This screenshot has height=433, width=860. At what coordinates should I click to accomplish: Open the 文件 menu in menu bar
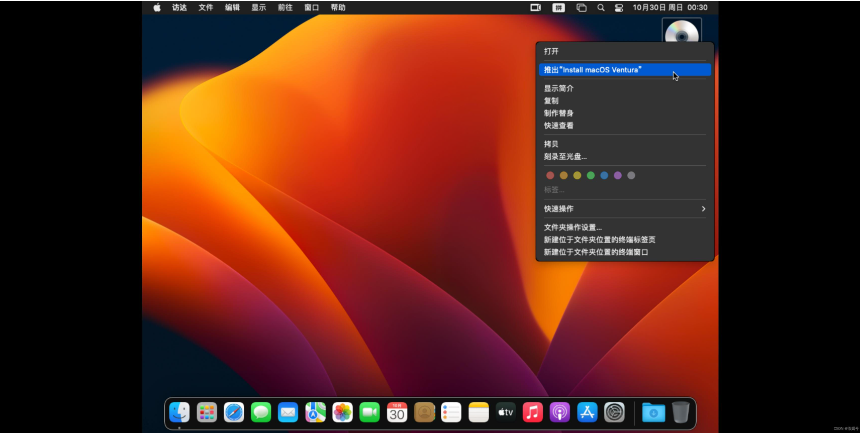pos(206,7)
